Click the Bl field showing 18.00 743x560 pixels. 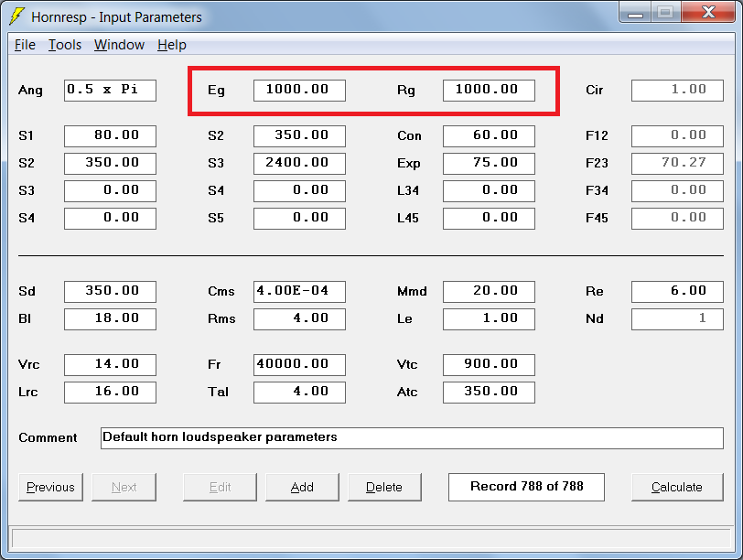[110, 319]
